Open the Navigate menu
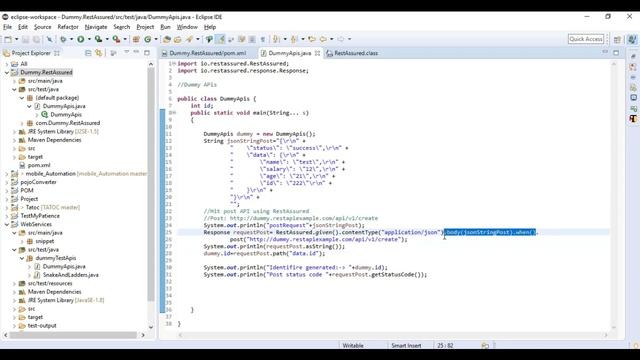The width and height of the screenshot is (640, 360). point(96,27)
